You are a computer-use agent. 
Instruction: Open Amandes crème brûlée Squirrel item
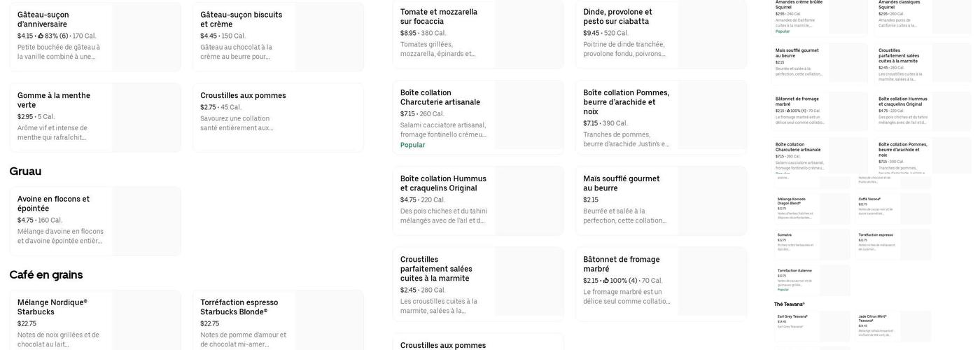pos(818,15)
